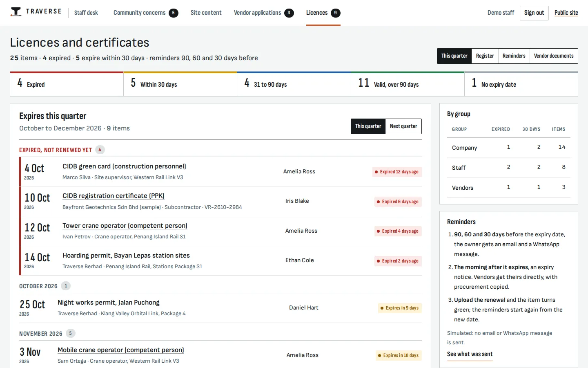Click owner name Iris Blake
The width and height of the screenshot is (588, 368).
pos(297,201)
